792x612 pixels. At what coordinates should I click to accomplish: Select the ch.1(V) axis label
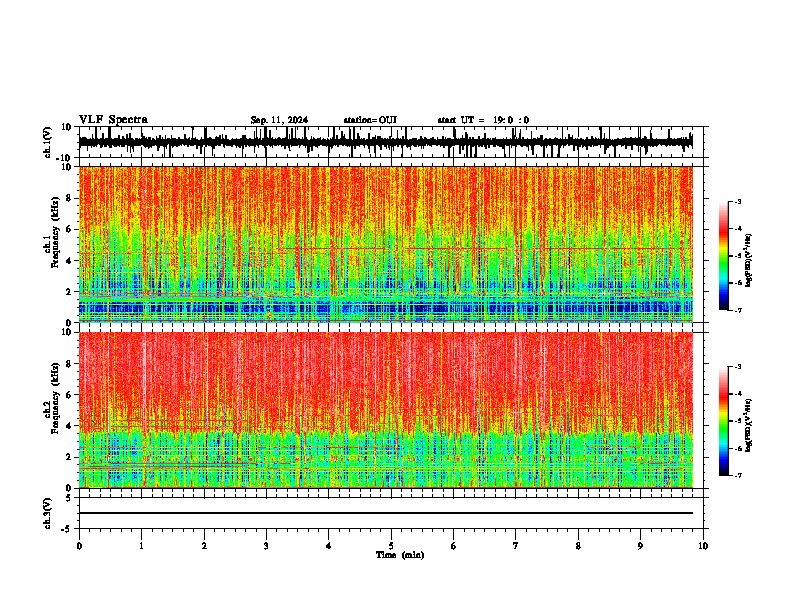coord(48,142)
